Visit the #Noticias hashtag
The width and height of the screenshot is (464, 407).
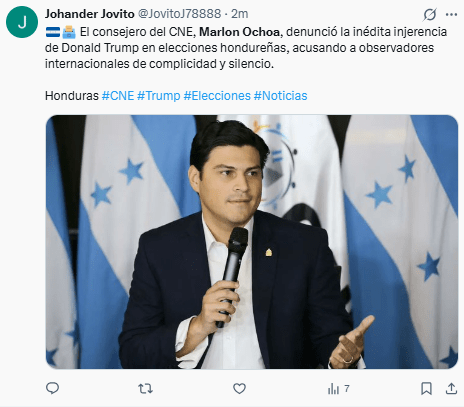point(280,96)
